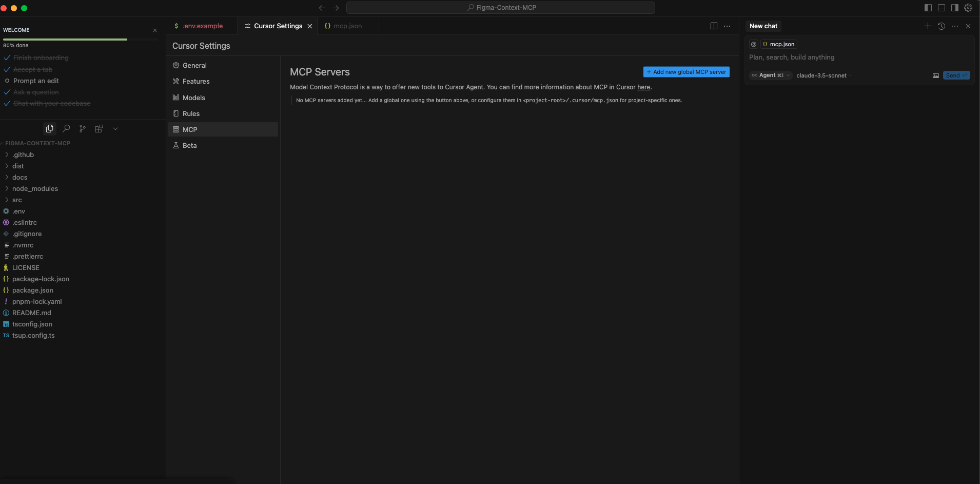This screenshot has width=980, height=484.
Task: Expand the src folder
Action: (x=83, y=200)
